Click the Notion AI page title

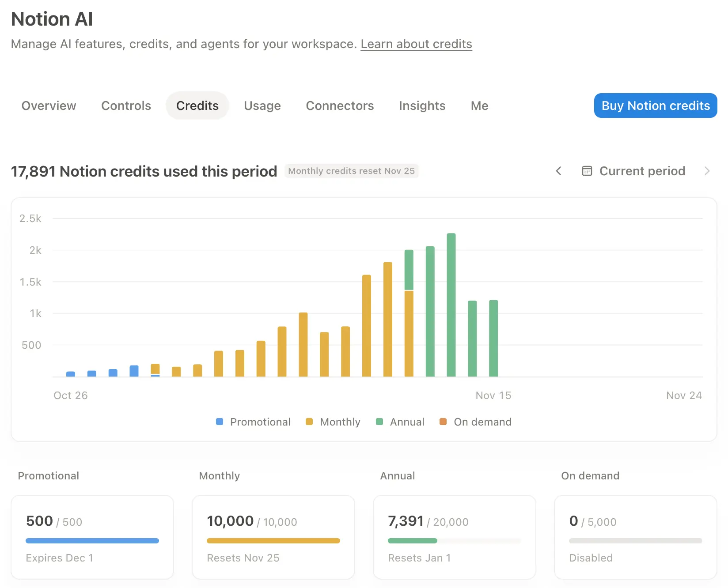[x=52, y=19]
